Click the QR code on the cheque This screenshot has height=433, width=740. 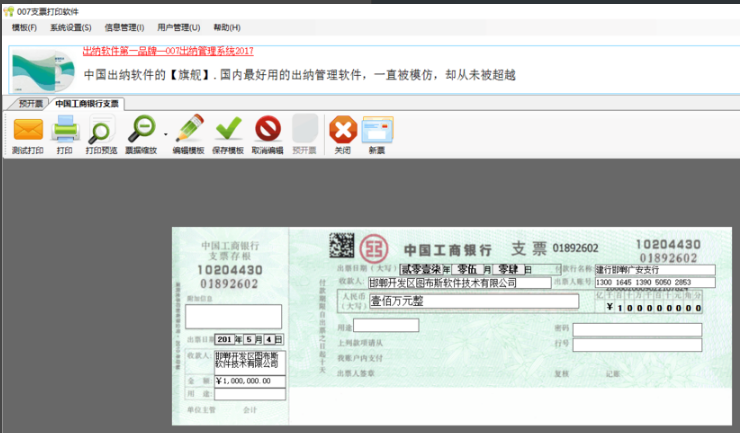coord(341,245)
